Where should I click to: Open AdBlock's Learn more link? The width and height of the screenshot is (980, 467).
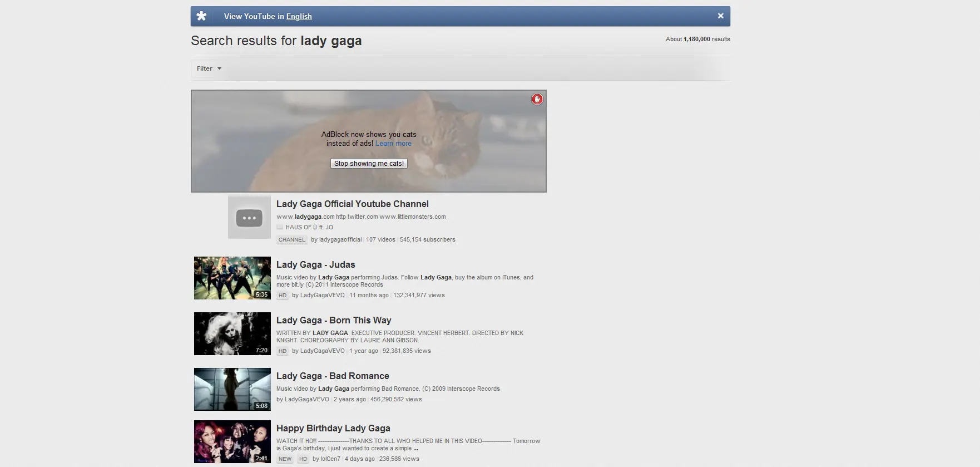click(x=393, y=144)
